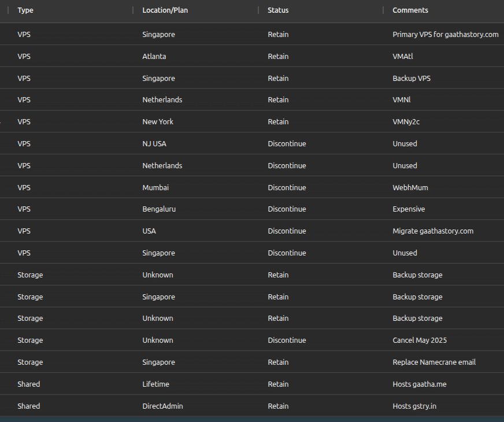Viewport: 504px width, 422px height.
Task: Sort by the Comments column header
Action: pos(410,10)
